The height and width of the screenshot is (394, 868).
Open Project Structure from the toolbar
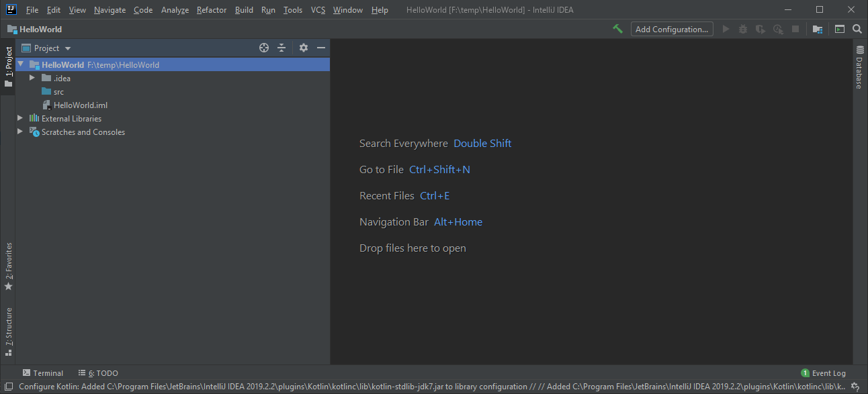[x=818, y=29]
